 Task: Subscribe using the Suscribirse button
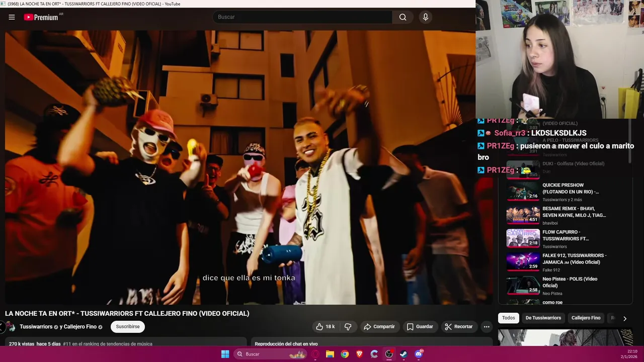tap(128, 327)
